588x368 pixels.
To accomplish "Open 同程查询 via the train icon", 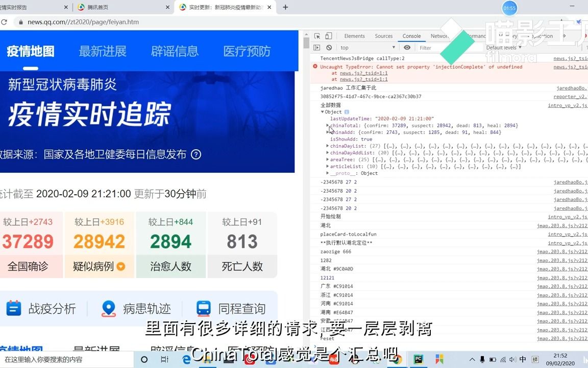I will tap(203, 308).
